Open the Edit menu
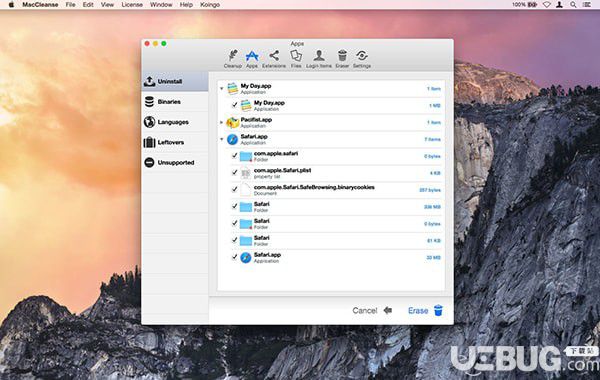 (x=88, y=5)
